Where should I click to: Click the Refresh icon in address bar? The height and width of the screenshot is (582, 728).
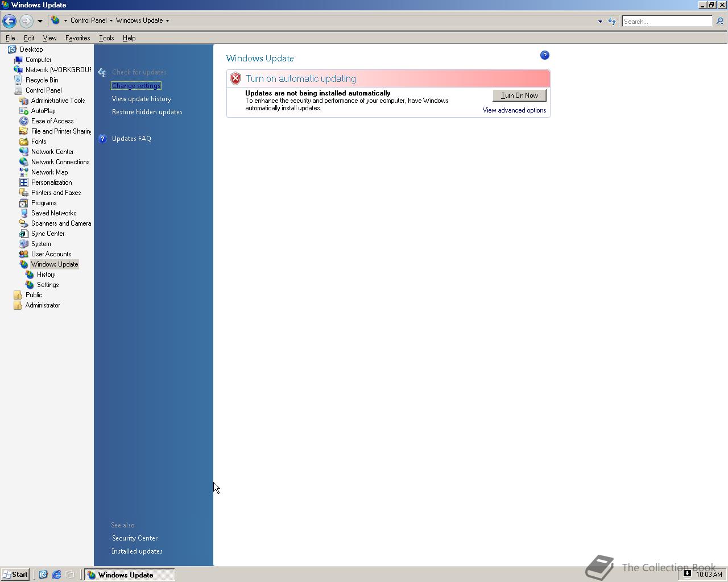[x=612, y=21]
